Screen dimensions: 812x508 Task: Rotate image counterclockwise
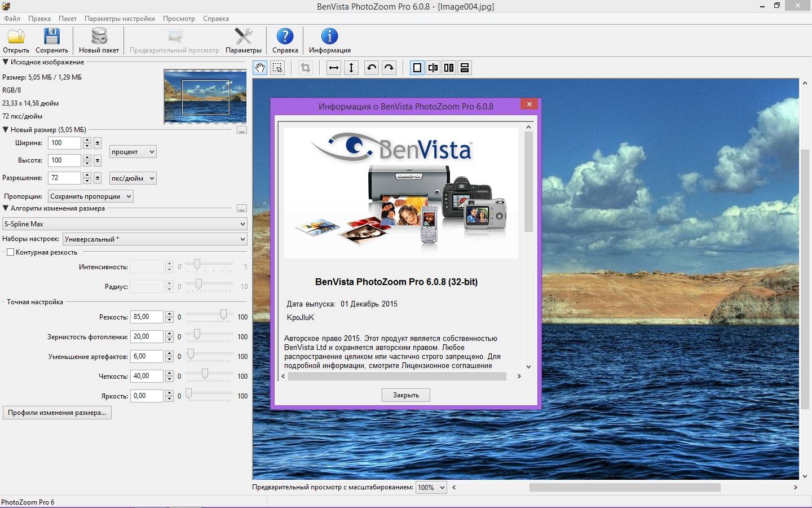(371, 68)
